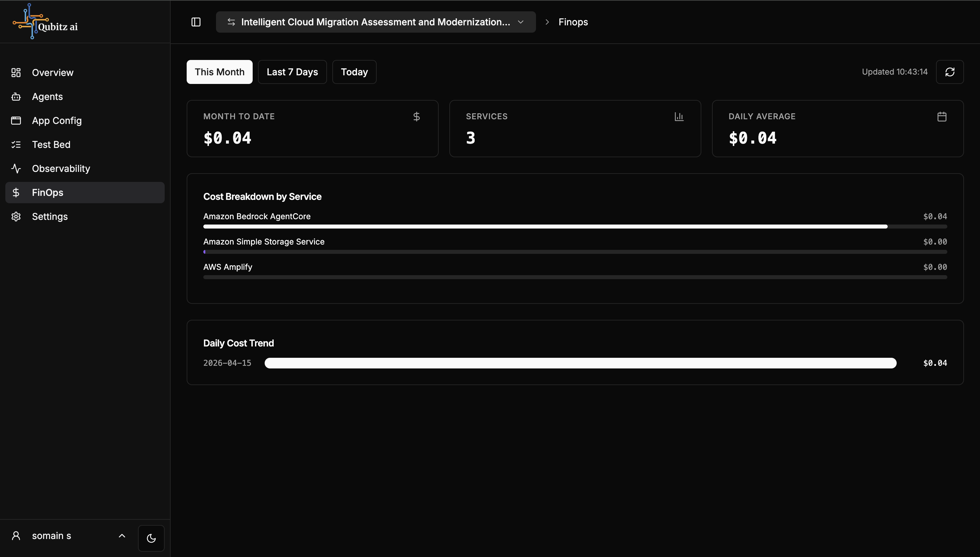
Task: Open Observability in the sidebar
Action: click(61, 169)
